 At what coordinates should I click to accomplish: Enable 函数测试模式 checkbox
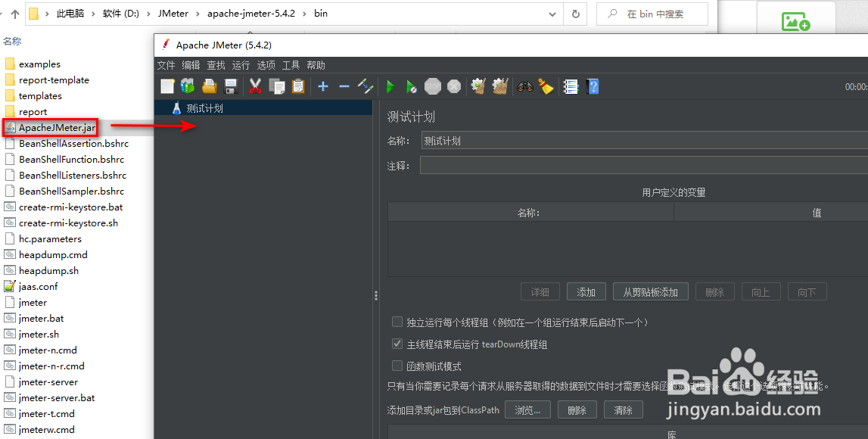point(397,364)
